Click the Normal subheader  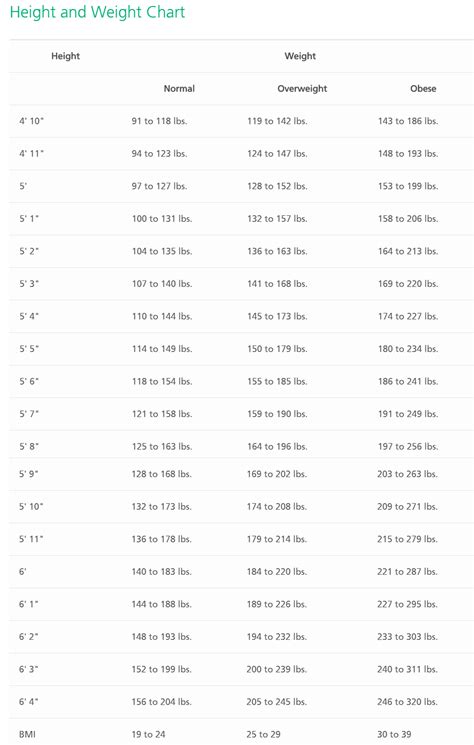point(179,88)
